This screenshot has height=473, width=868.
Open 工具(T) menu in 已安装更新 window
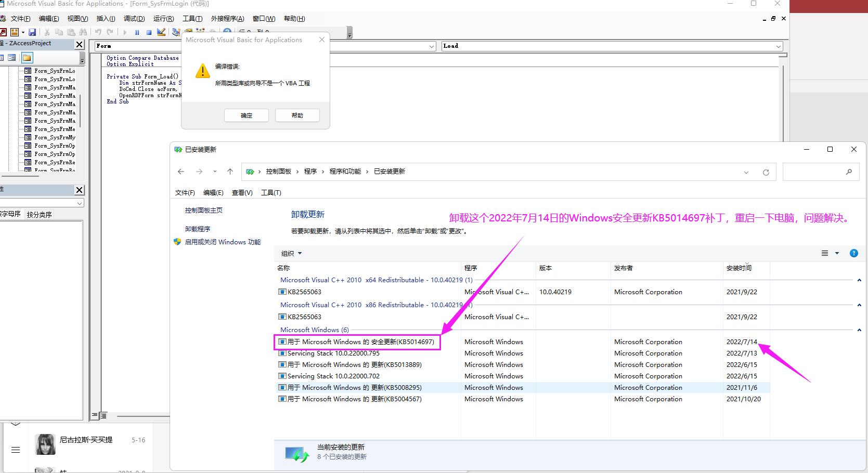(x=271, y=193)
